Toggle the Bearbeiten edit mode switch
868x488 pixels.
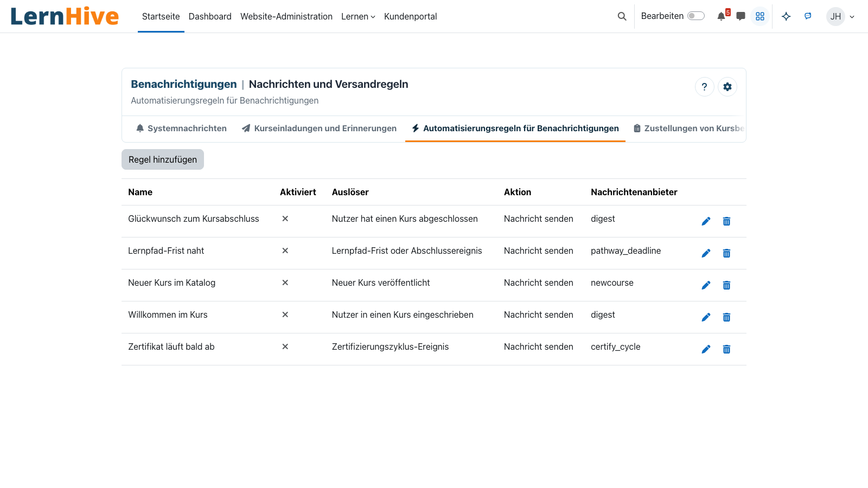tap(695, 16)
